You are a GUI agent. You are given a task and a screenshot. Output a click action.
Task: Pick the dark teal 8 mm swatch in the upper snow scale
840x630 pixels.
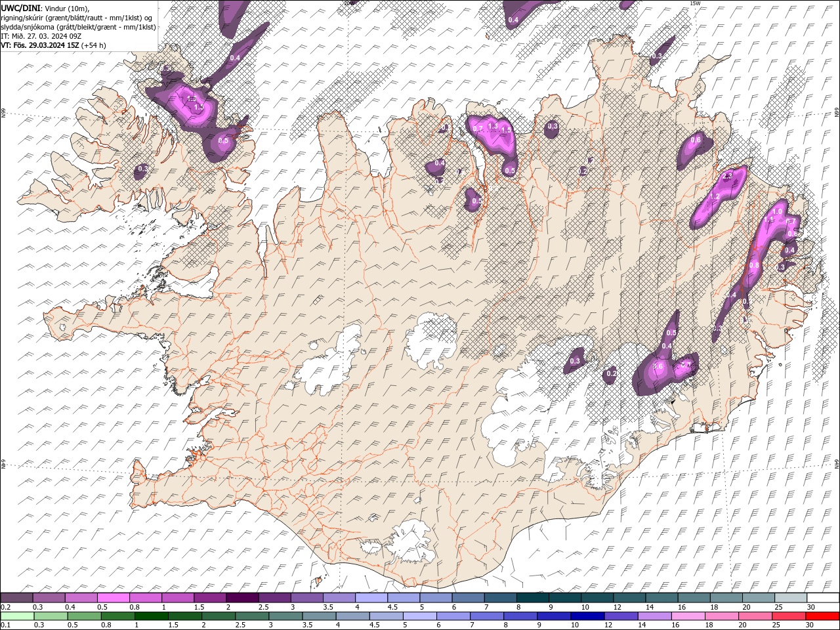coord(533,598)
